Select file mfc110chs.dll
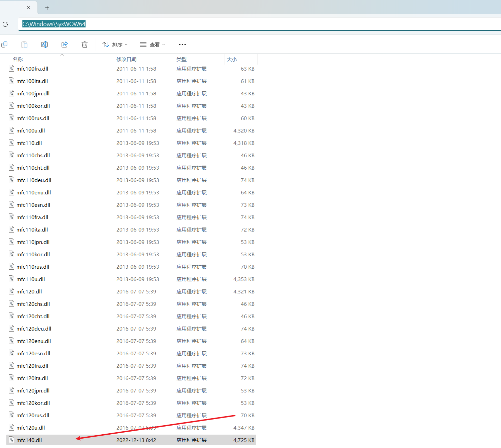The height and width of the screenshot is (448, 501). click(x=33, y=155)
